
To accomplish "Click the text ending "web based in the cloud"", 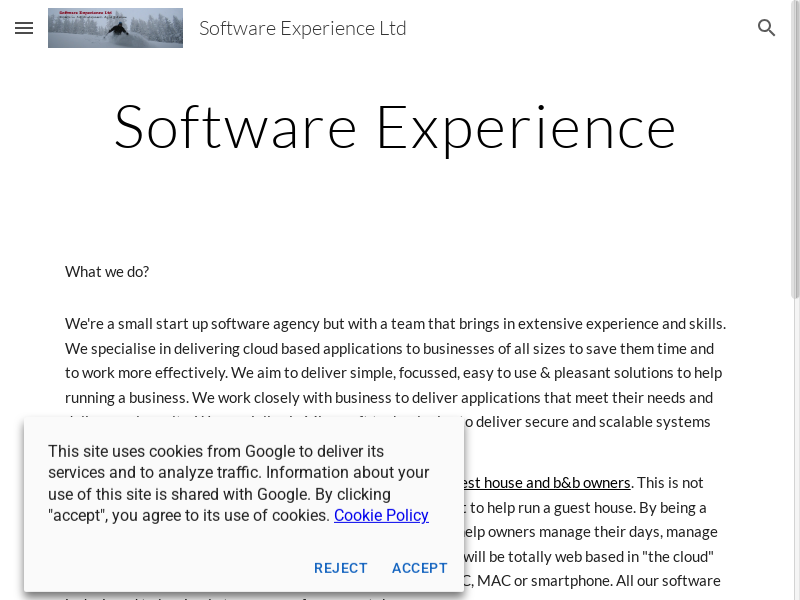I will [x=590, y=556].
